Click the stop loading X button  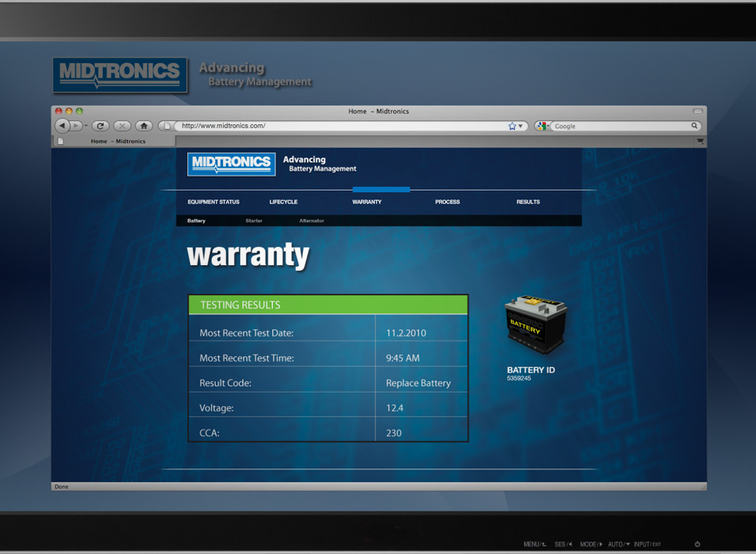[x=122, y=126]
